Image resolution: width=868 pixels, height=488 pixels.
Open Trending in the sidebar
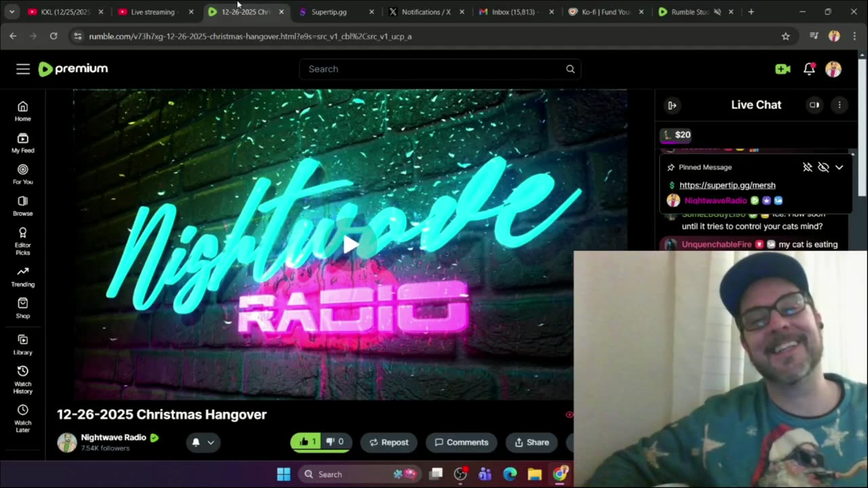pyautogui.click(x=22, y=277)
